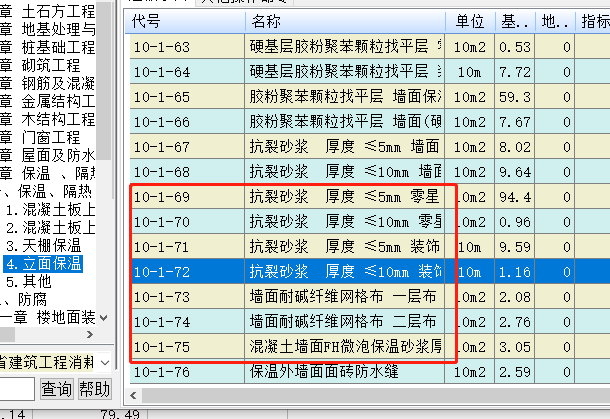Click the 基.. column header
Image resolution: width=610 pixels, height=419 pixels.
click(515, 21)
